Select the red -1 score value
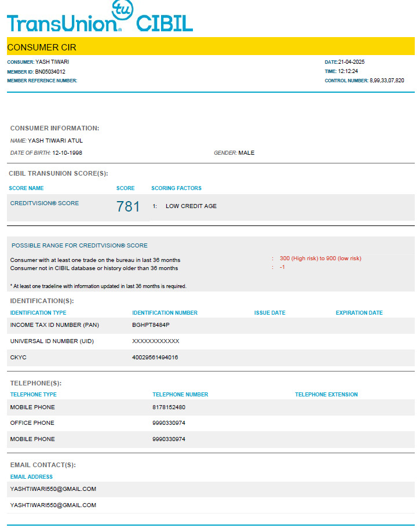Screen dimensions: 420x528 point(282,267)
